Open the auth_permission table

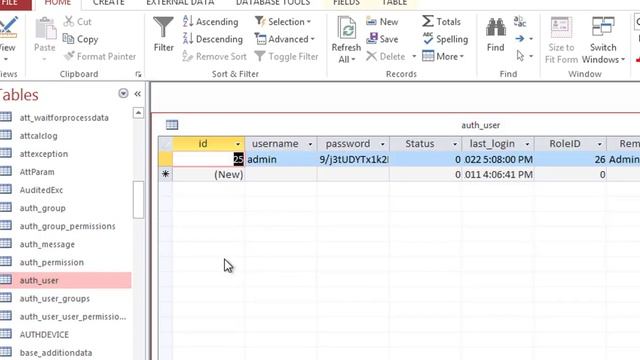[51, 262]
